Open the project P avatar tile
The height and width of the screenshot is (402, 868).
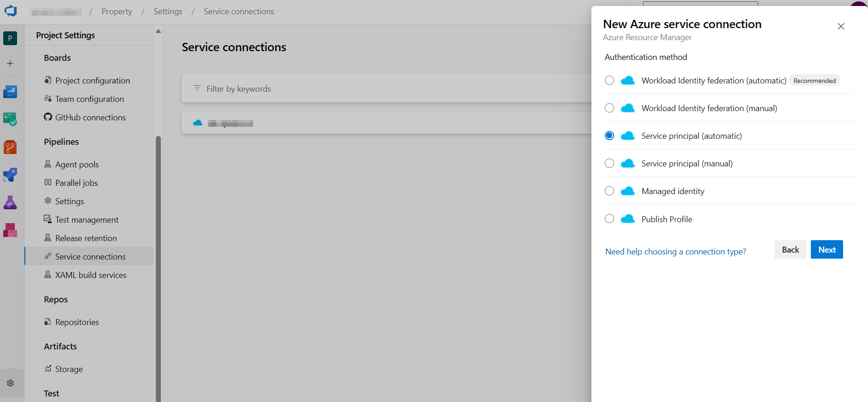point(10,38)
